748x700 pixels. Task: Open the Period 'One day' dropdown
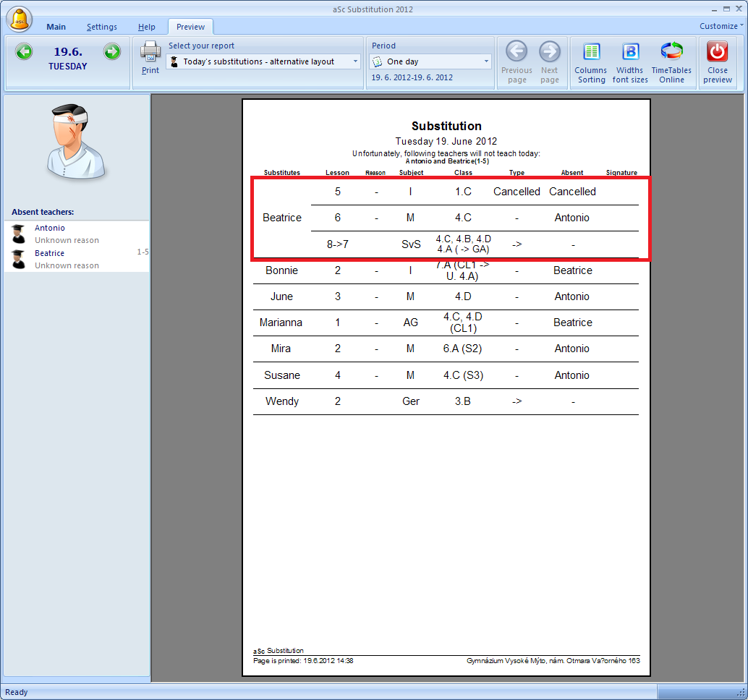[486, 61]
